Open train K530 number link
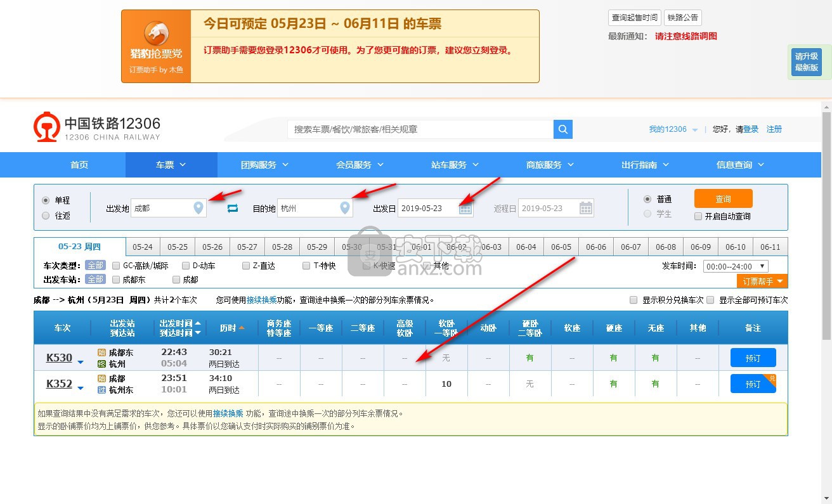 tap(59, 358)
